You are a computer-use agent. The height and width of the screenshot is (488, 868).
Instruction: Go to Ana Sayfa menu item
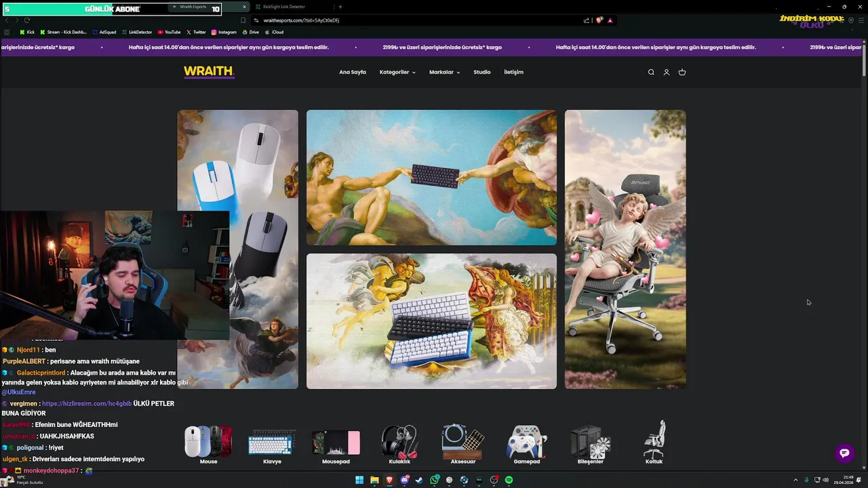[x=353, y=73]
